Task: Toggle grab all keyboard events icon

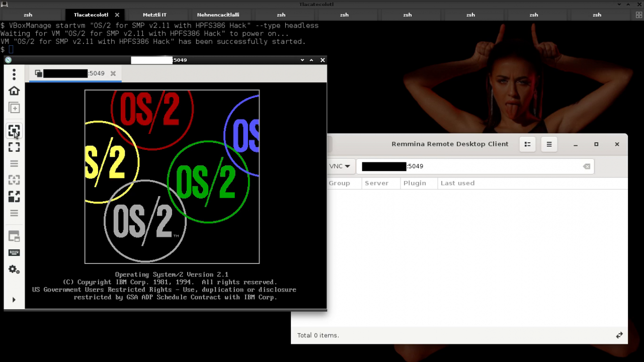Action: (x=14, y=252)
